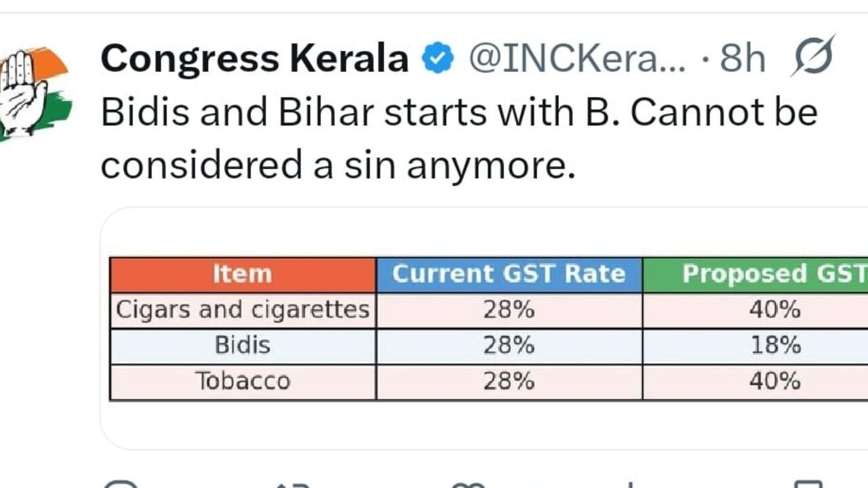The image size is (868, 488).
Task: Bookmark the tweet using the bookmark icon
Action: coord(806,484)
